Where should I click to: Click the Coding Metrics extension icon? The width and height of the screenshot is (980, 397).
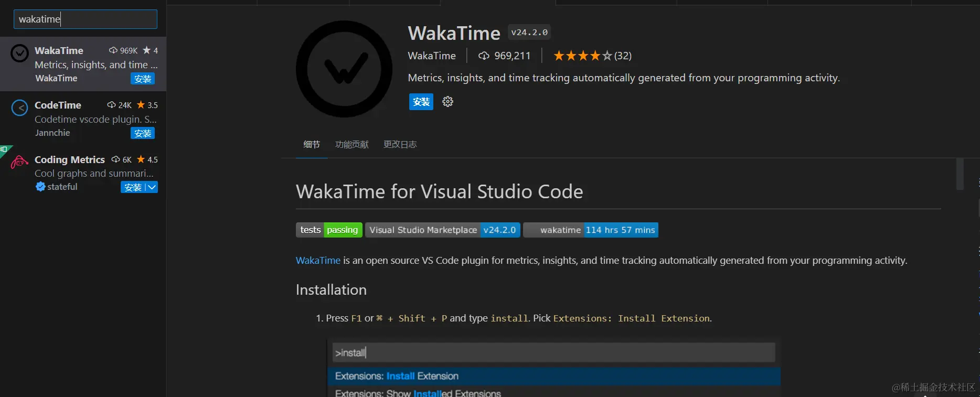(19, 162)
